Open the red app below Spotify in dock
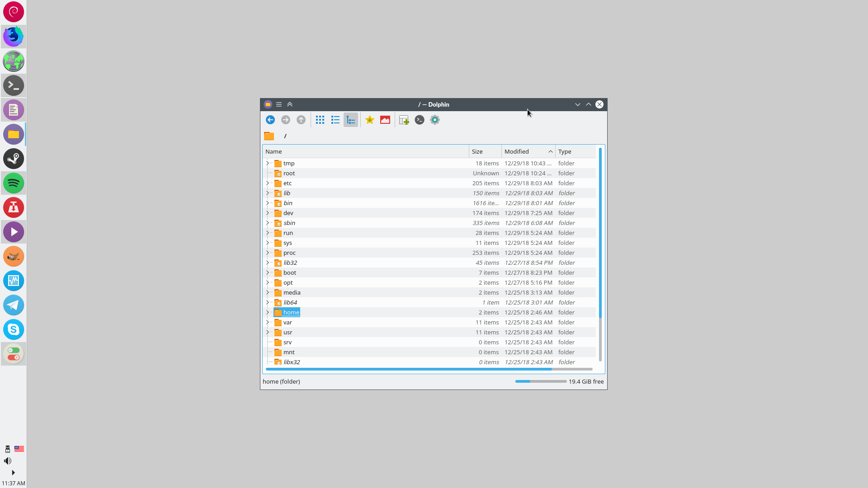Screen dimensions: 868x488 14,207
